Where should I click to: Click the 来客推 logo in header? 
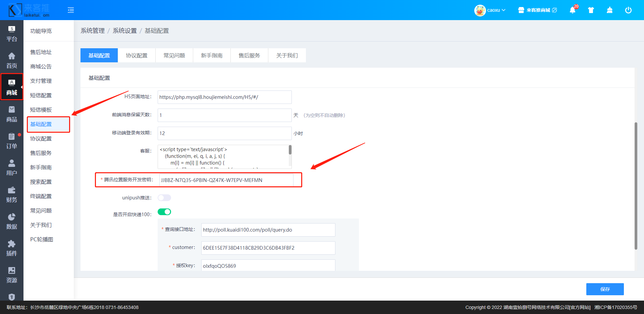29,10
